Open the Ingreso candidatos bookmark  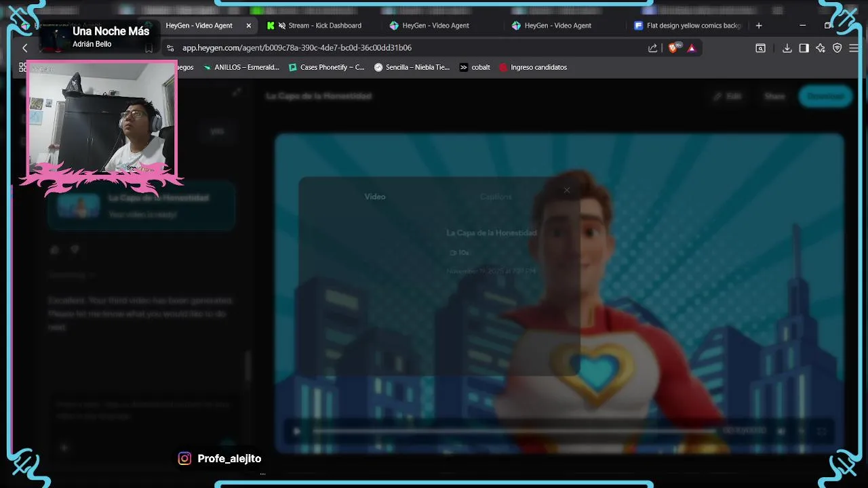pyautogui.click(x=533, y=67)
